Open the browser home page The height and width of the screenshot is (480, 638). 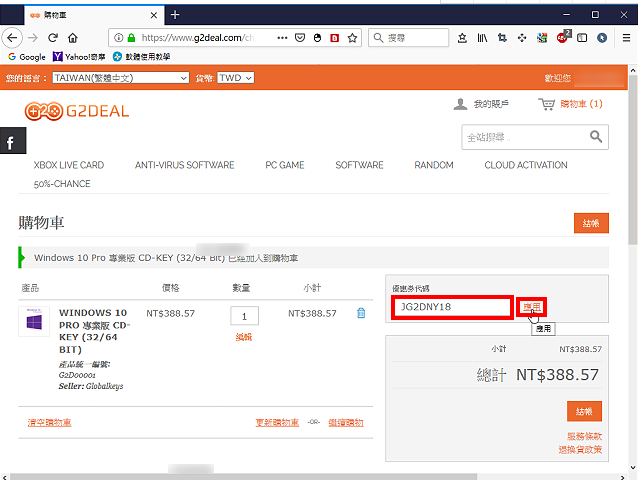tap(73, 38)
